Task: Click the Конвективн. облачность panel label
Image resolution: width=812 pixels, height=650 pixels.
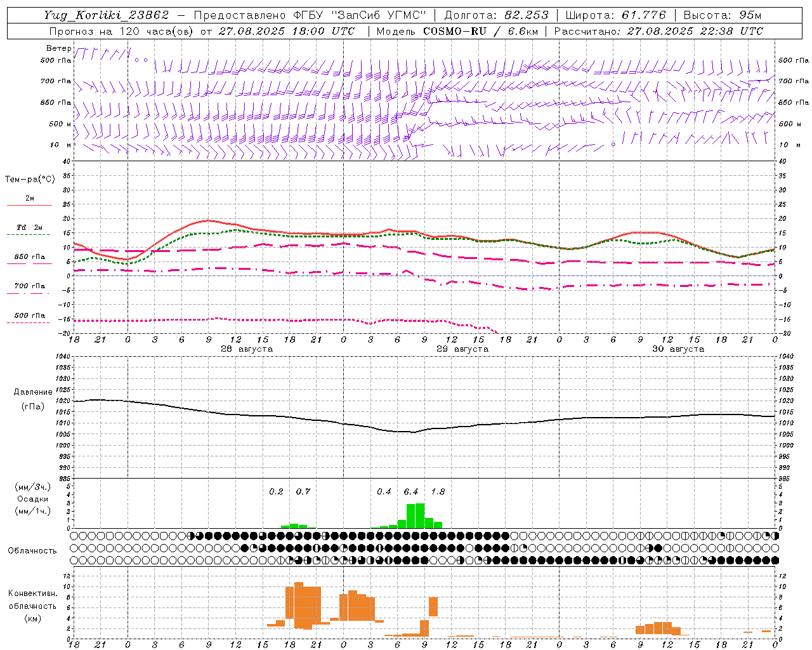Action: click(32, 599)
